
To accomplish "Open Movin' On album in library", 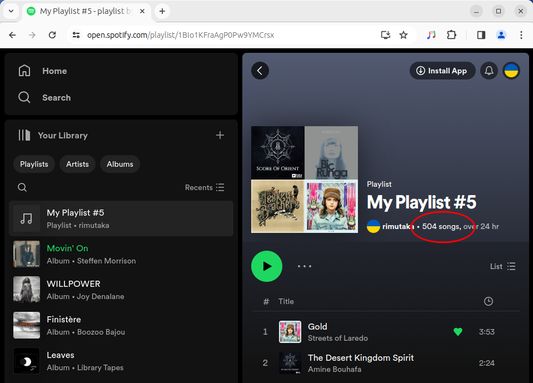I will tap(121, 254).
